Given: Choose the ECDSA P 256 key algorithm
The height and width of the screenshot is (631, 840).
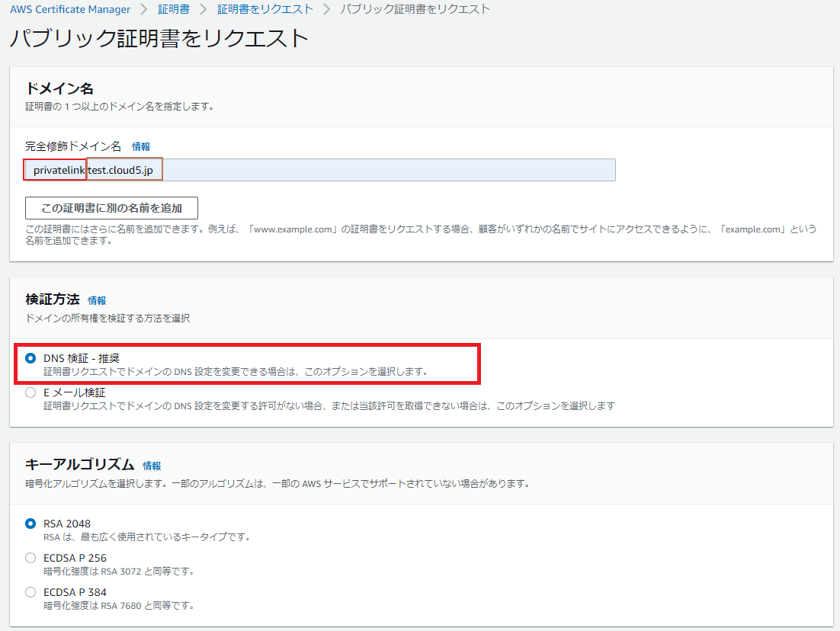Looking at the screenshot, I should (30, 558).
